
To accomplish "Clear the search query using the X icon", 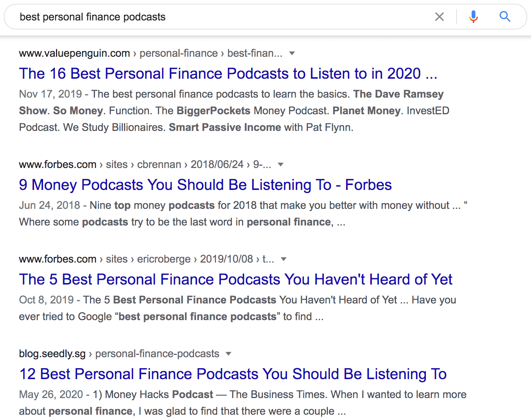I will point(439,17).
